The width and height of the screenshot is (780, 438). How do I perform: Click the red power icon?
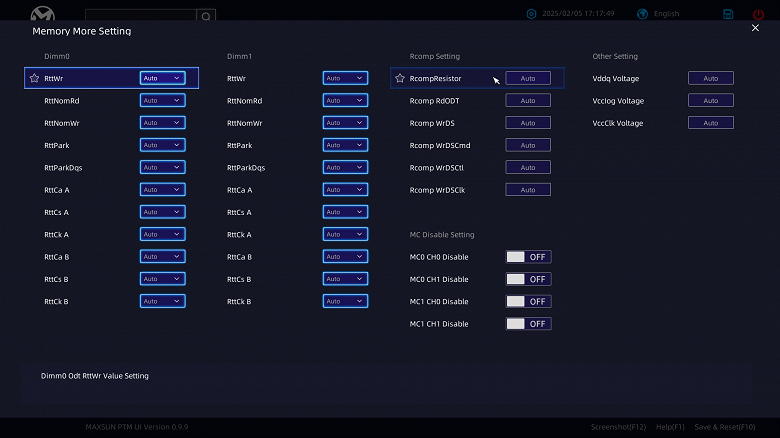pos(758,14)
